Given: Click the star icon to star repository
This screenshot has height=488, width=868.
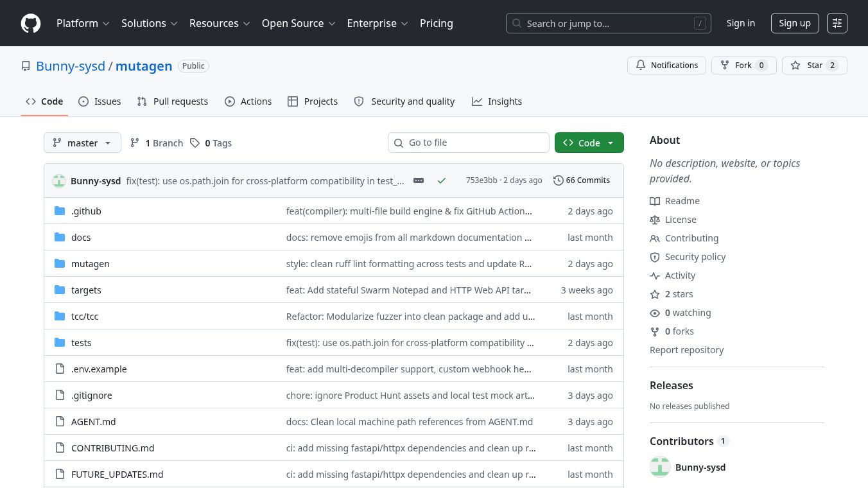Looking at the screenshot, I should click(795, 65).
